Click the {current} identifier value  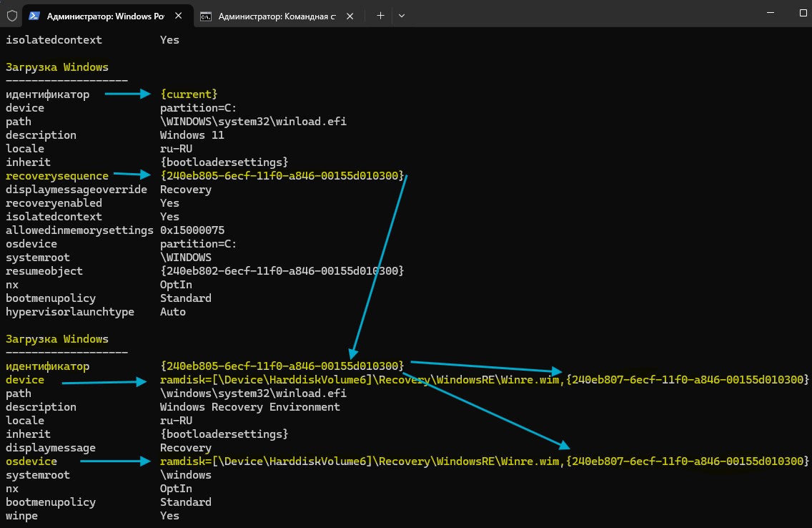[189, 94]
